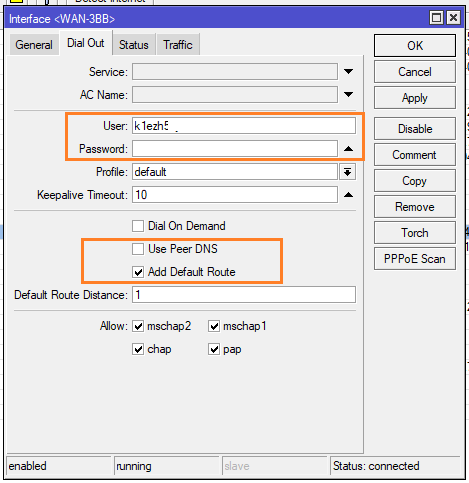Collapse the Password field arrow
This screenshot has width=469, height=483.
[x=348, y=149]
